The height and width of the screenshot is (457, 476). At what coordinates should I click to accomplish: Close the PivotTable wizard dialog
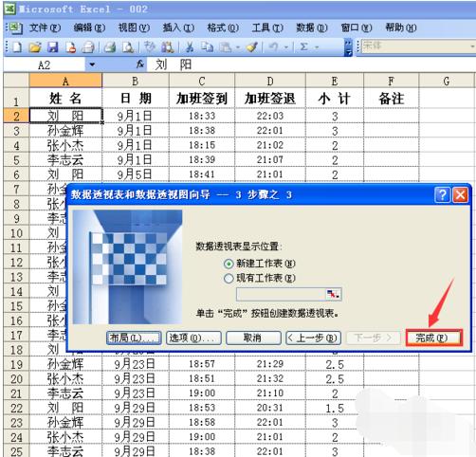coord(460,194)
